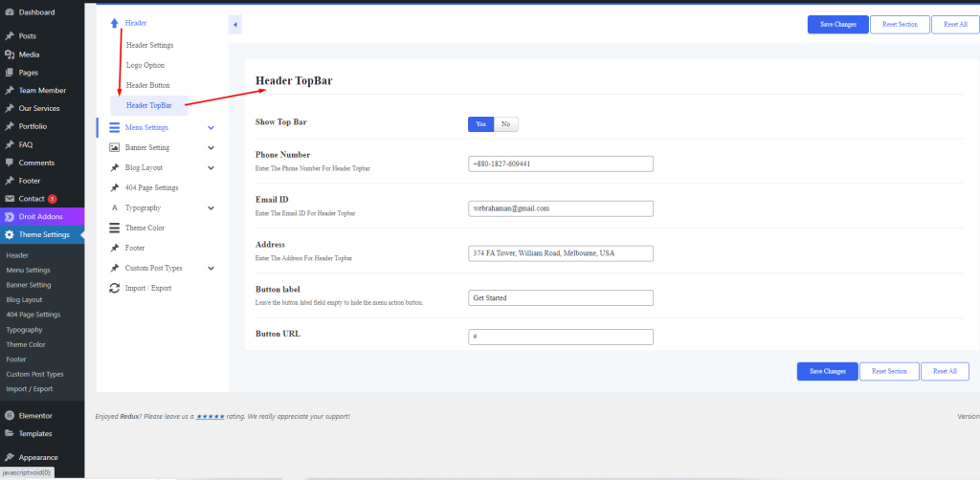
Task: Expand the Custom Post Types chevron
Action: point(211,269)
